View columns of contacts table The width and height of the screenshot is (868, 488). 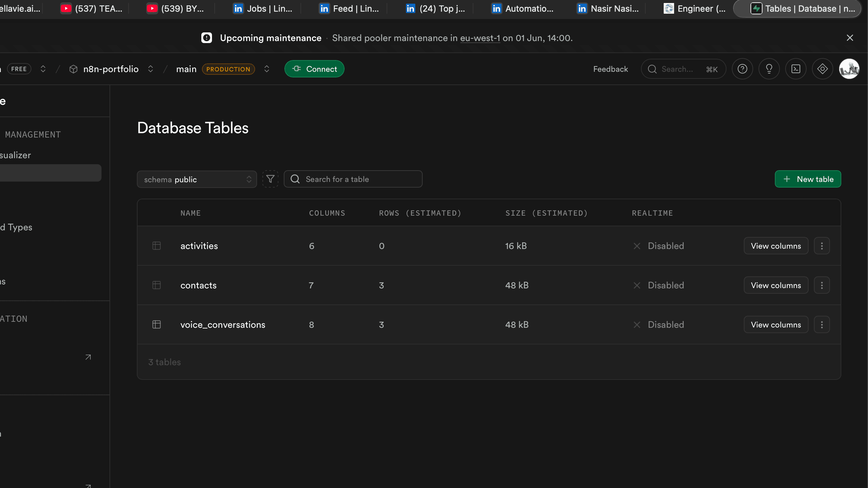tap(776, 285)
